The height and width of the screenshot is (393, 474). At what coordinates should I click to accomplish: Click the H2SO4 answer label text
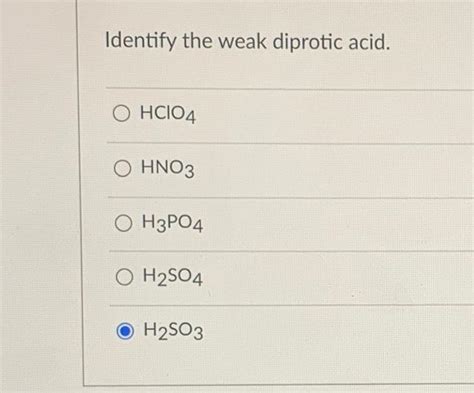[173, 277]
